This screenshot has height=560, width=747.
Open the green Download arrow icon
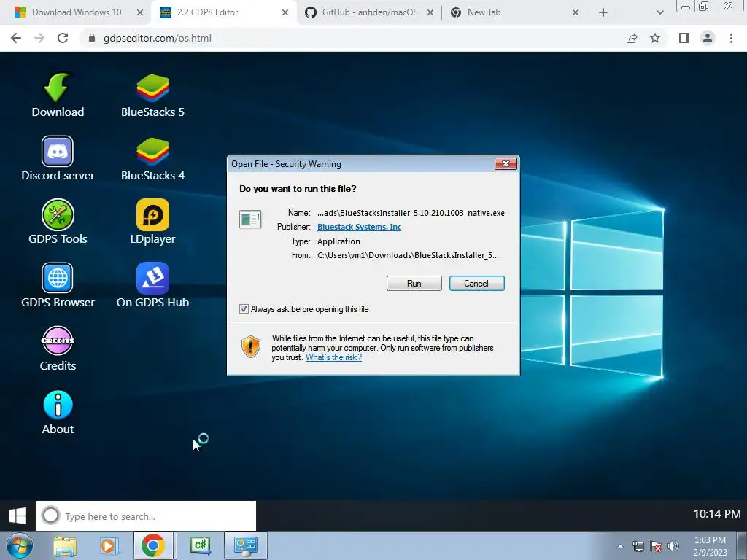pyautogui.click(x=57, y=88)
